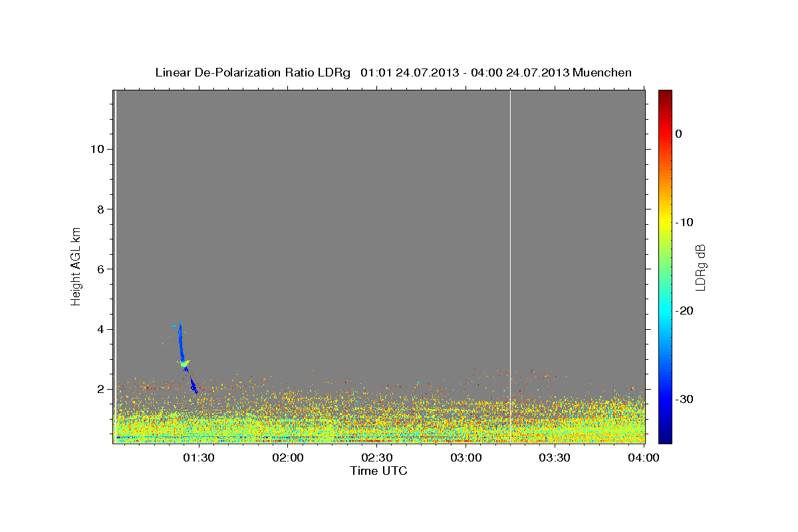Click the colorbar value 0 label

(678, 134)
